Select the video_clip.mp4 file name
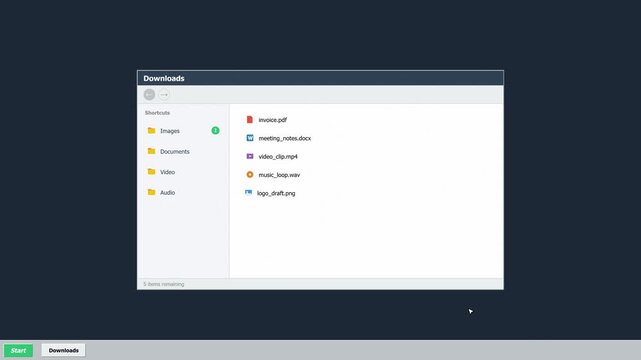 point(278,157)
